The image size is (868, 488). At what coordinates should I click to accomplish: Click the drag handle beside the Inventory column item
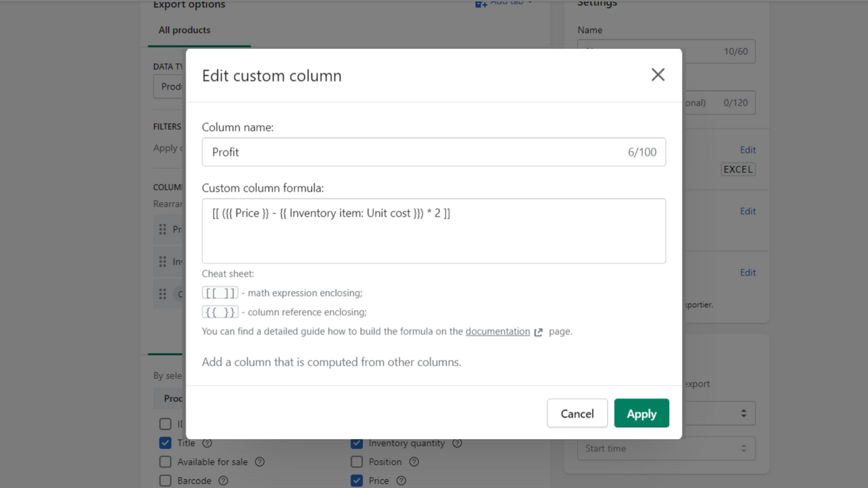pyautogui.click(x=163, y=262)
